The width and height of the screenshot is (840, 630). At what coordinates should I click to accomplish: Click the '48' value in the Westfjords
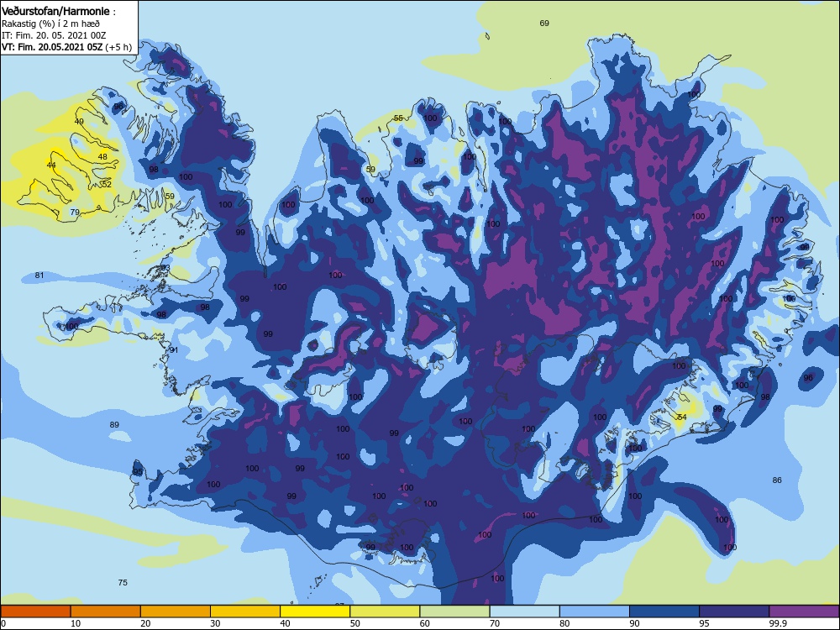[x=102, y=157]
